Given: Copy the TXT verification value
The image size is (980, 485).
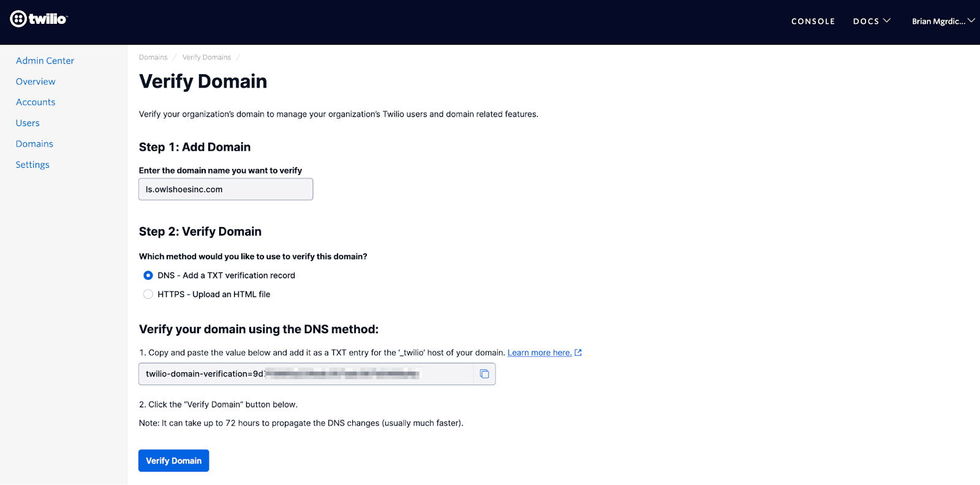Looking at the screenshot, I should (484, 374).
